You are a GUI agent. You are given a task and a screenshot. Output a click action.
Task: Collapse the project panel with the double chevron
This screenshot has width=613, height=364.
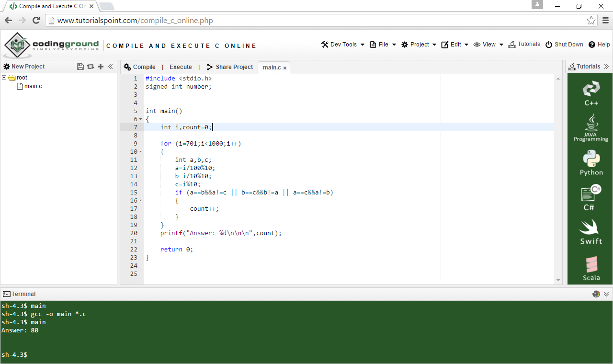click(x=111, y=67)
